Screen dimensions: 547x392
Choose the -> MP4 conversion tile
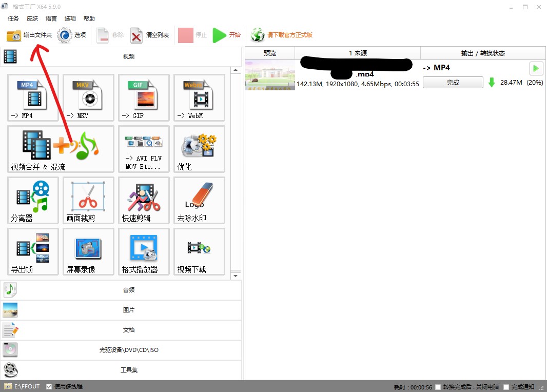pyautogui.click(x=33, y=97)
